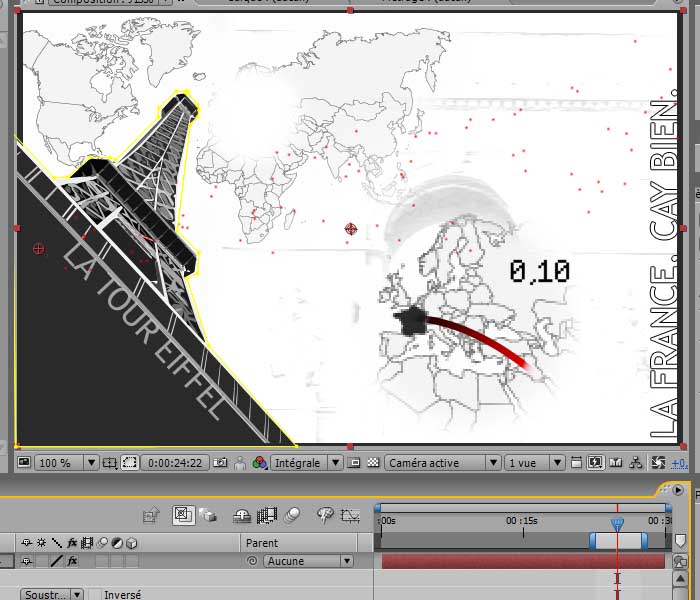The image size is (700, 600).
Task: Toggle the layer's fx effects switch
Action: [x=72, y=561]
